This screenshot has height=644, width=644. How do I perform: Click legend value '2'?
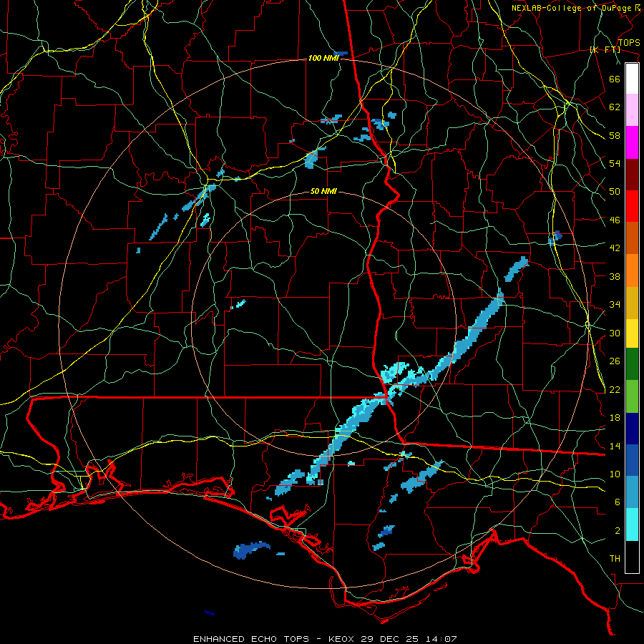[x=618, y=531]
